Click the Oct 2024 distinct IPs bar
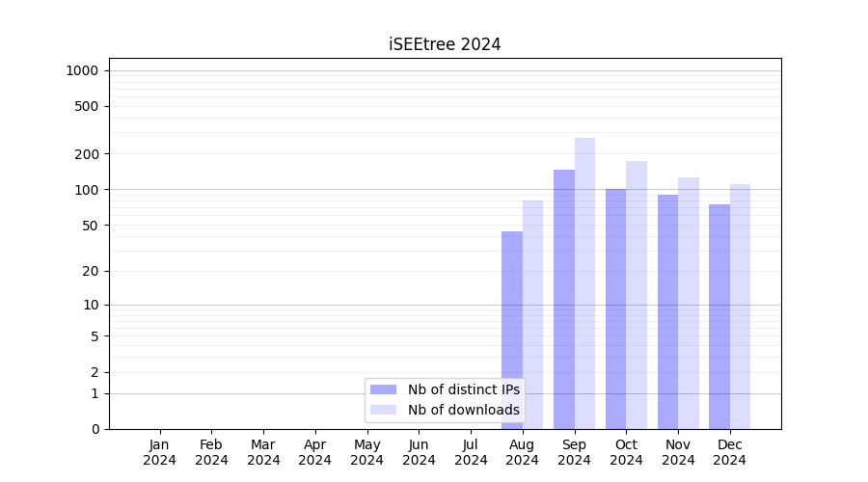868x482 pixels. click(615, 308)
